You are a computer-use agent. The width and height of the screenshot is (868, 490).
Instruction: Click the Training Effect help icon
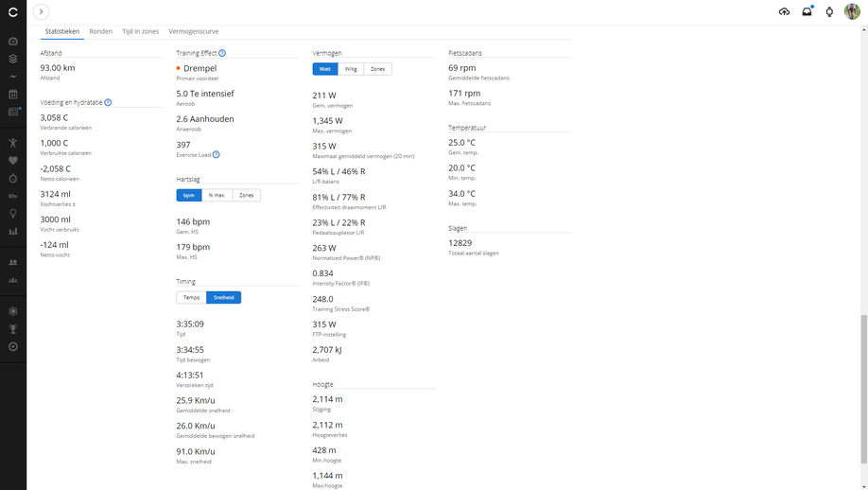tap(222, 54)
